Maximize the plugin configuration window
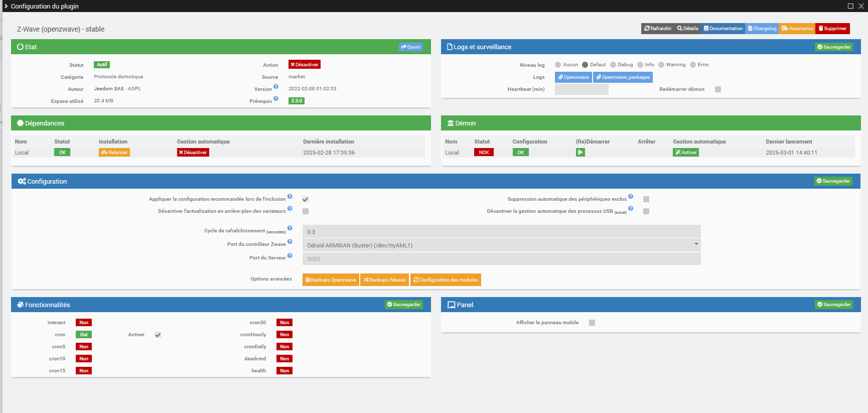 point(850,6)
